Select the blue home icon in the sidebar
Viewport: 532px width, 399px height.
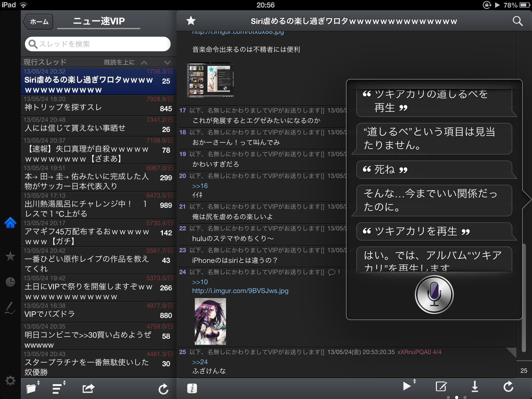(x=10, y=223)
